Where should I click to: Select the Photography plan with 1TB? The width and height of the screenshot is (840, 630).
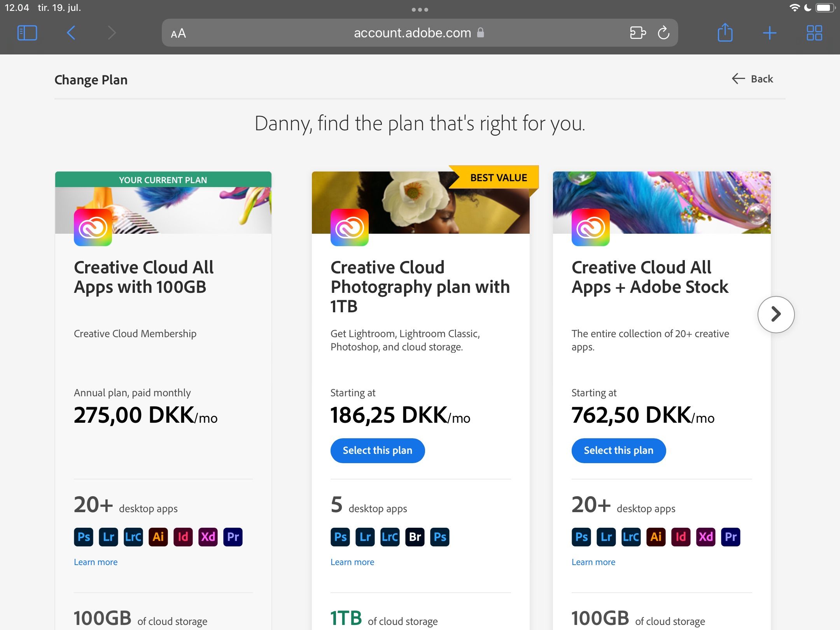[x=378, y=450]
